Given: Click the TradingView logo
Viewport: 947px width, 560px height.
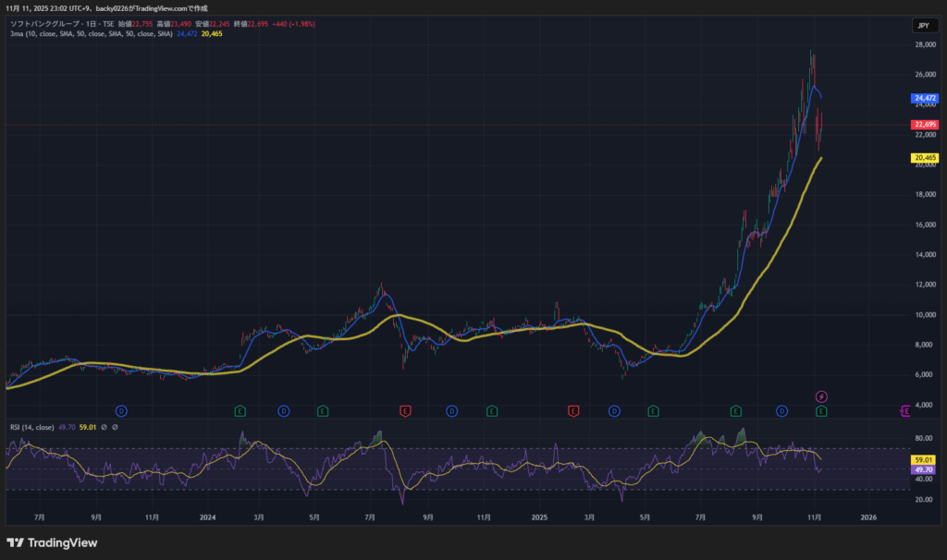Looking at the screenshot, I should coord(52,542).
